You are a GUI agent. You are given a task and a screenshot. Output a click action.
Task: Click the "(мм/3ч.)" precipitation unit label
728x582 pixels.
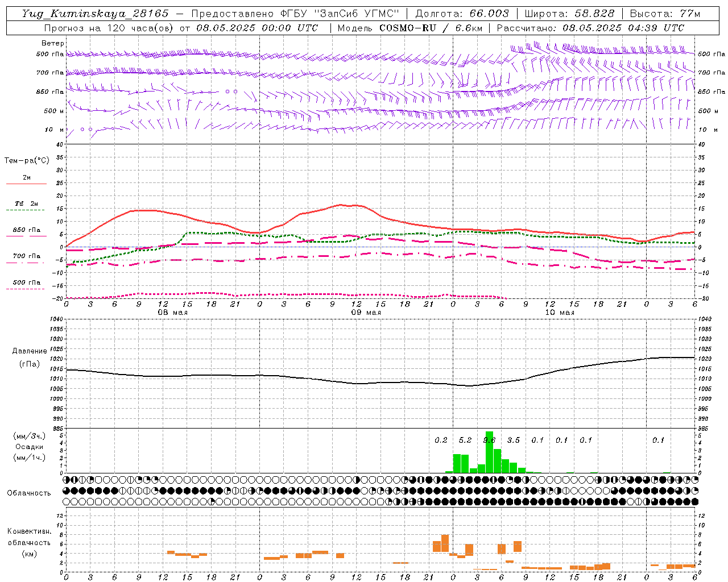[29, 436]
